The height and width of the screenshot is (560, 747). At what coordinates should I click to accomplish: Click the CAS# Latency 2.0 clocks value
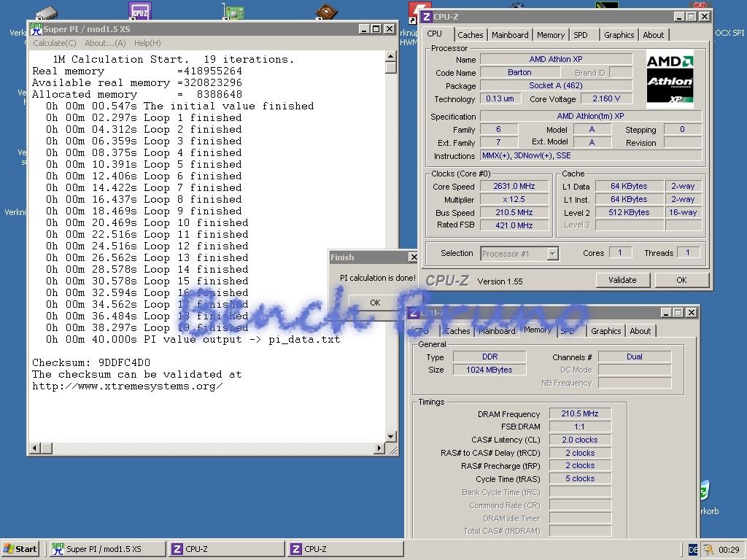(x=580, y=440)
